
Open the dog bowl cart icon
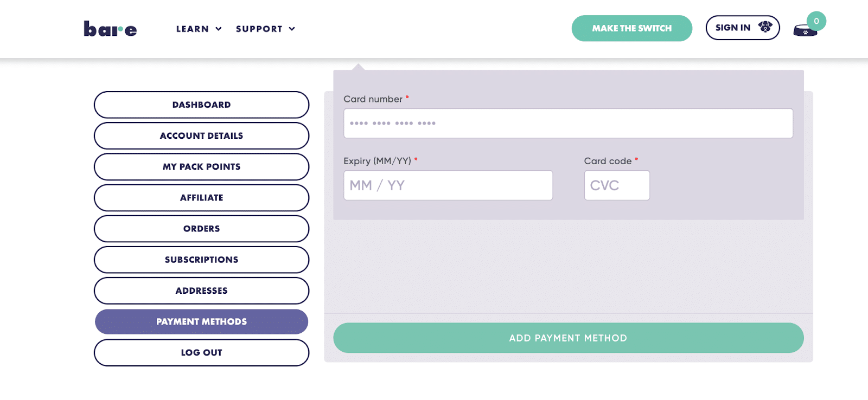[805, 31]
